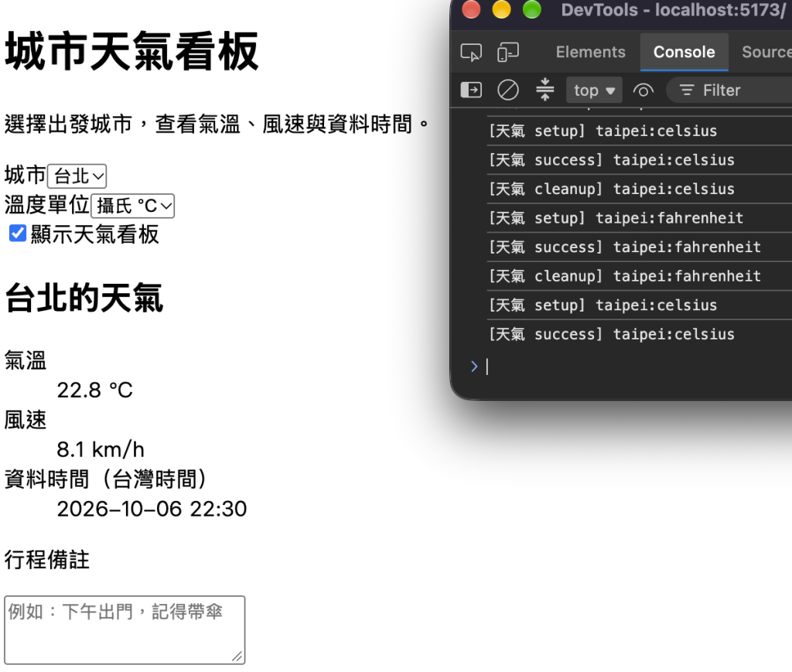Click the DevTools red close button

pyautogui.click(x=471, y=9)
